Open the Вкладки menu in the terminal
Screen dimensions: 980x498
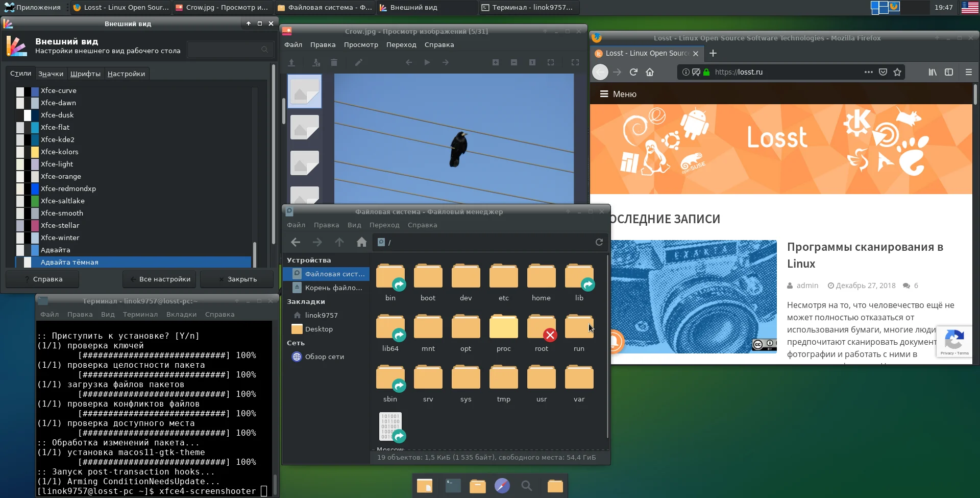tap(181, 314)
